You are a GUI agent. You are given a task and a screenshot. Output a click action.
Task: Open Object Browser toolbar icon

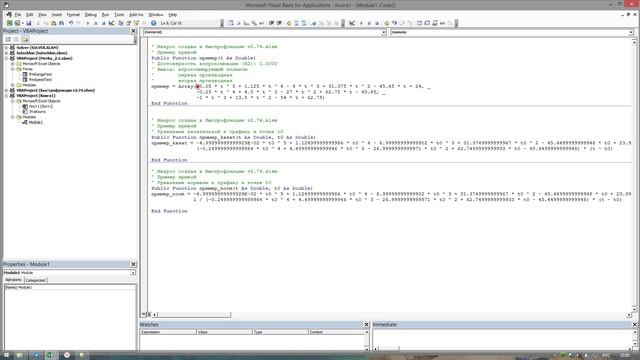pyautogui.click(x=136, y=23)
